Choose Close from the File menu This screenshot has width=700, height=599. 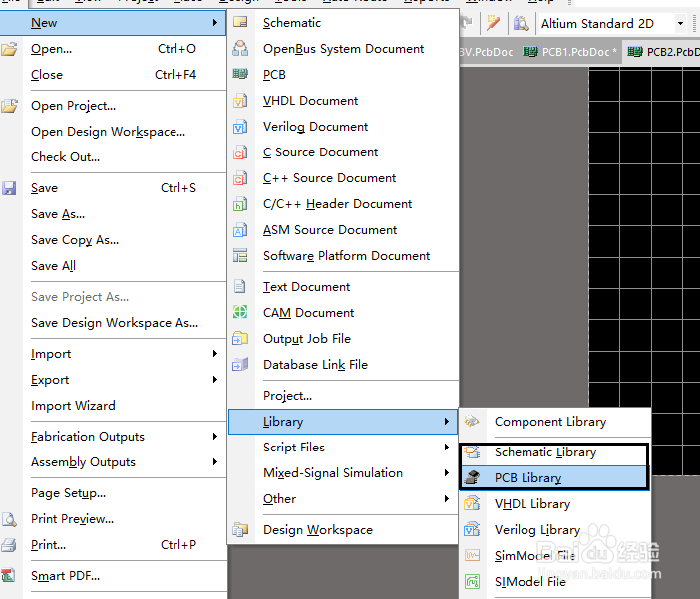point(114,74)
